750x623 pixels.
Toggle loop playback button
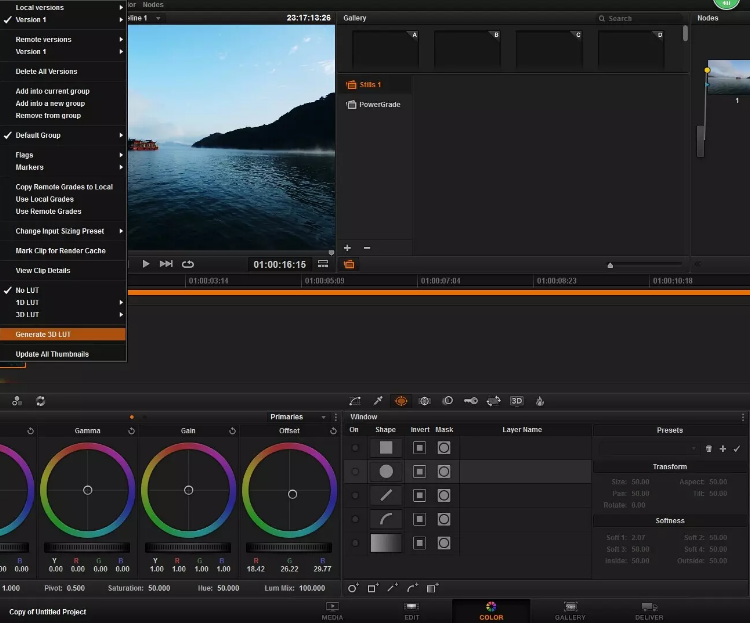[x=188, y=264]
